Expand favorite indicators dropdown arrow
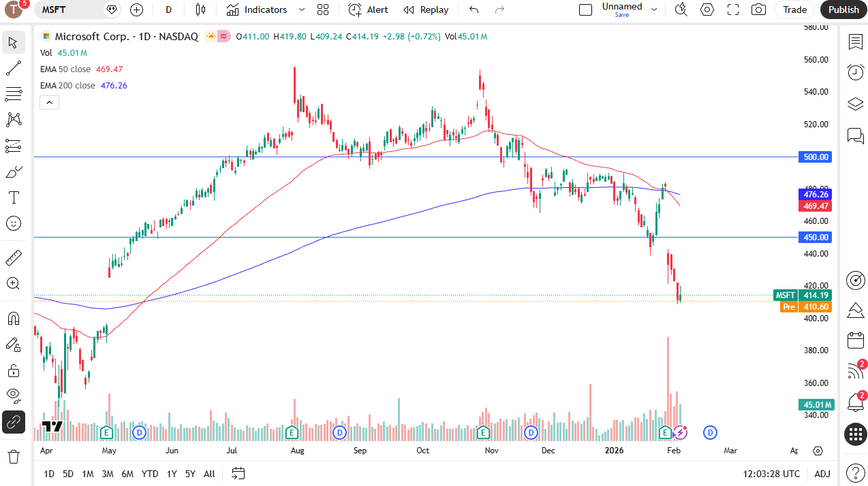Image resolution: width=868 pixels, height=486 pixels. pyautogui.click(x=302, y=10)
